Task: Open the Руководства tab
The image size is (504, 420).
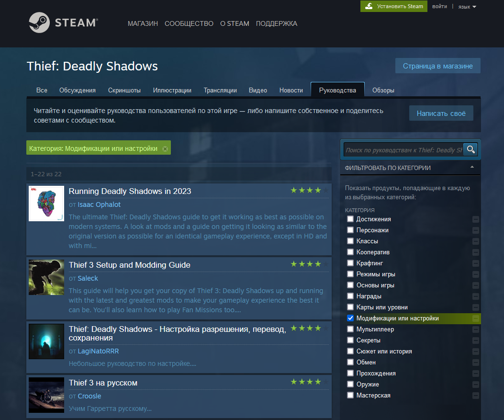Action: tap(337, 90)
